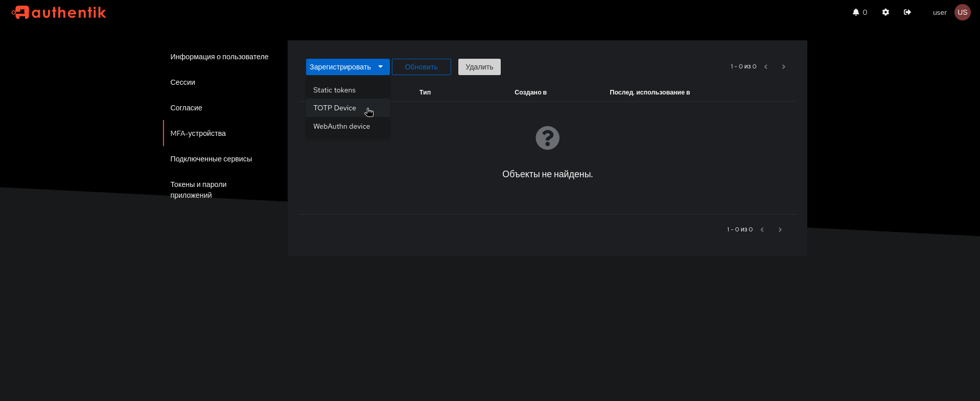
Task: Click the Обновить button
Action: (x=421, y=67)
